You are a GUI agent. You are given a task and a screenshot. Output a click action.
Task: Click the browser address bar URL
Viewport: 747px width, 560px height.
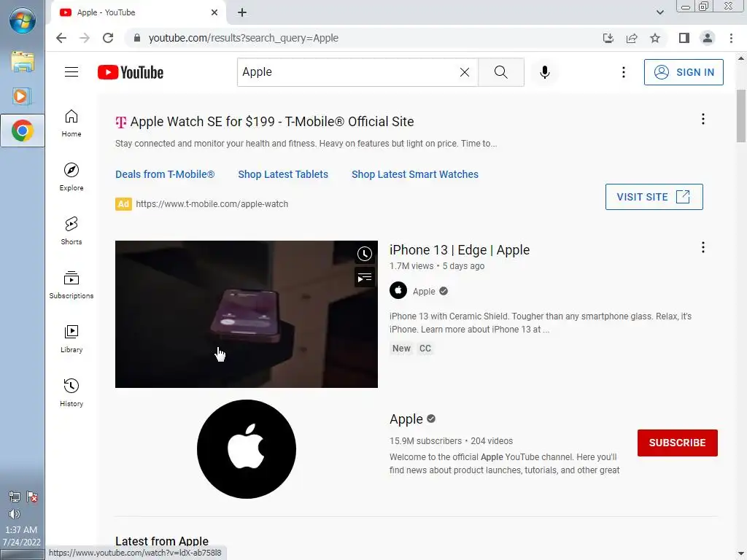pyautogui.click(x=244, y=38)
